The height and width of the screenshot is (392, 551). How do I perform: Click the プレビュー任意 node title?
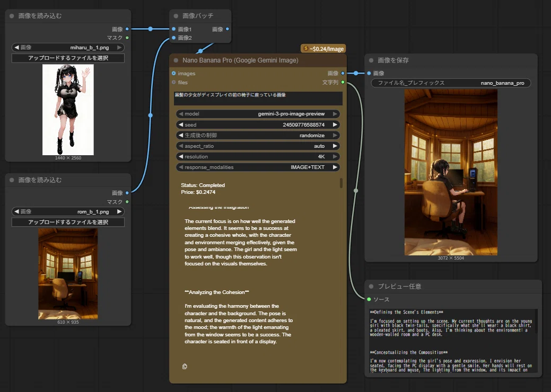click(x=399, y=287)
